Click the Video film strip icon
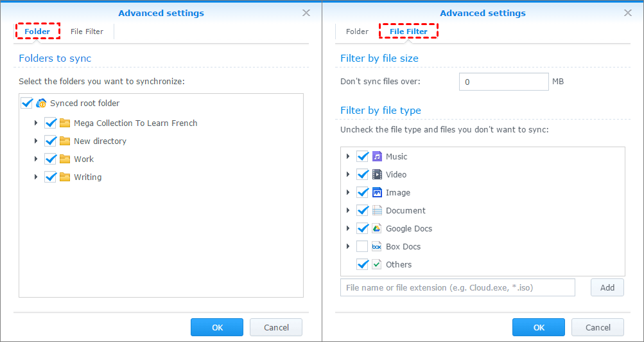Image resolution: width=644 pixels, height=342 pixels. 377,174
